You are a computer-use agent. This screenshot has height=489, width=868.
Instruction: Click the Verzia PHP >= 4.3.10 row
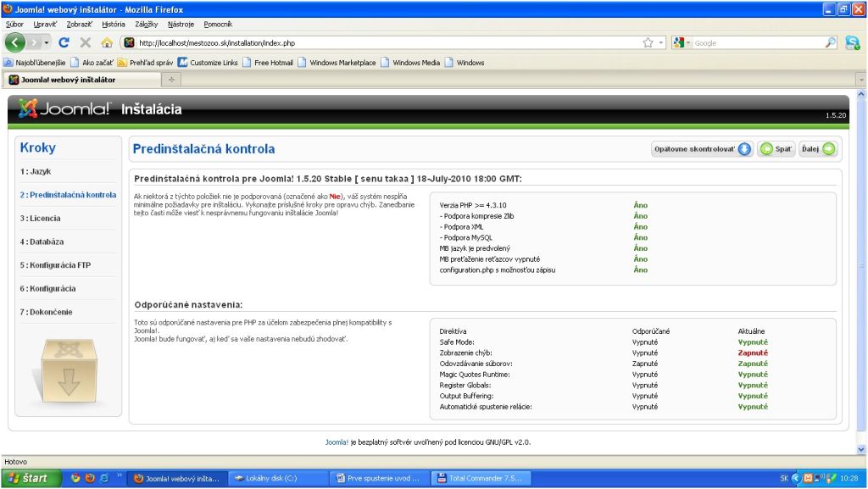click(x=632, y=205)
